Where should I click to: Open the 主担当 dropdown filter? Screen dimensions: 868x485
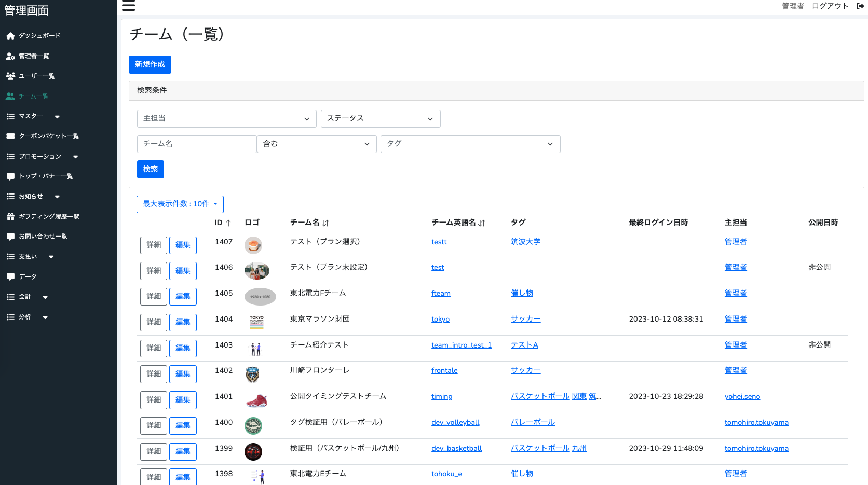point(226,119)
